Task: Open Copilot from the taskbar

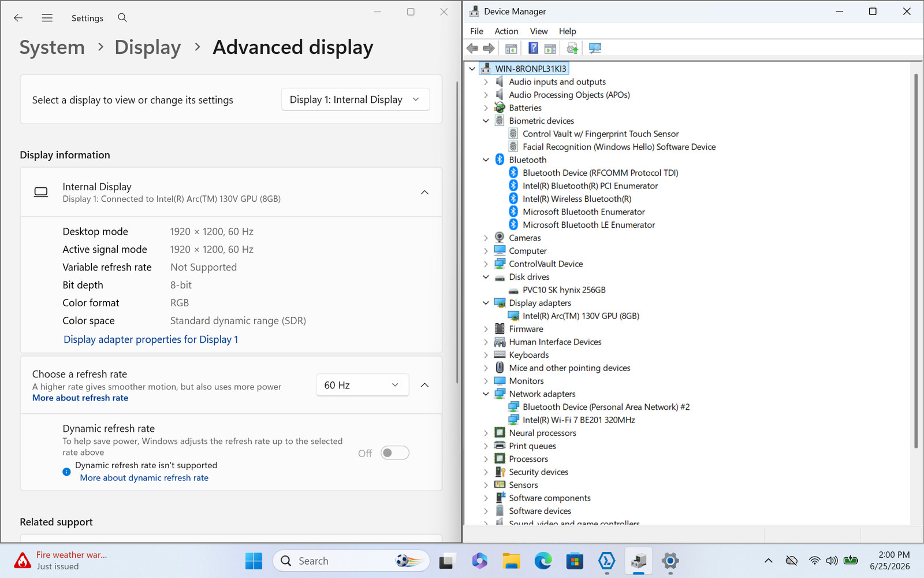Action: (479, 561)
